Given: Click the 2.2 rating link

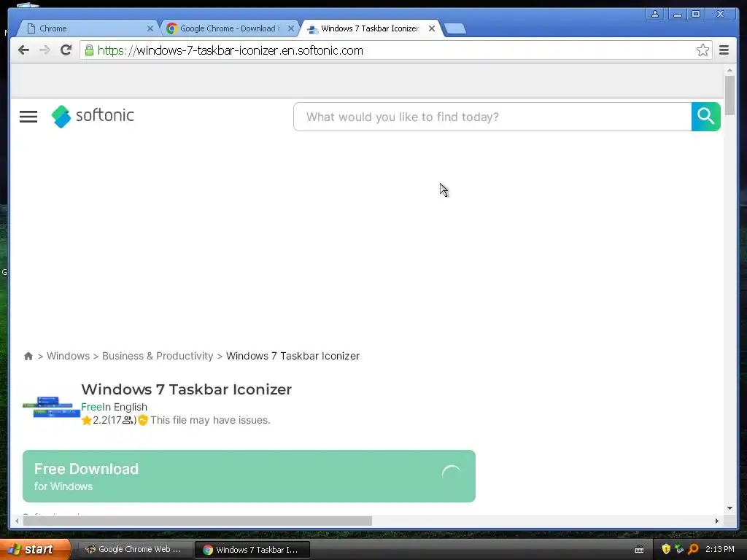Looking at the screenshot, I should point(100,420).
